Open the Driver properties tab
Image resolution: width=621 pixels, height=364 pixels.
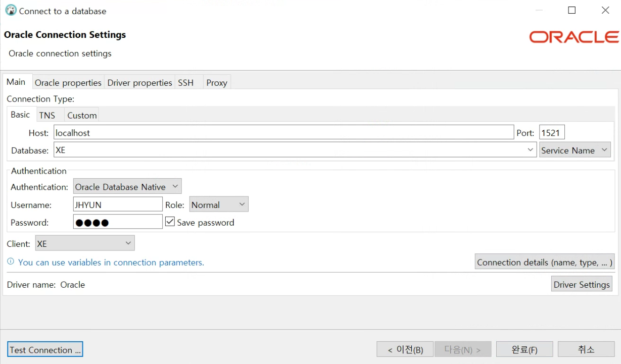(x=140, y=83)
